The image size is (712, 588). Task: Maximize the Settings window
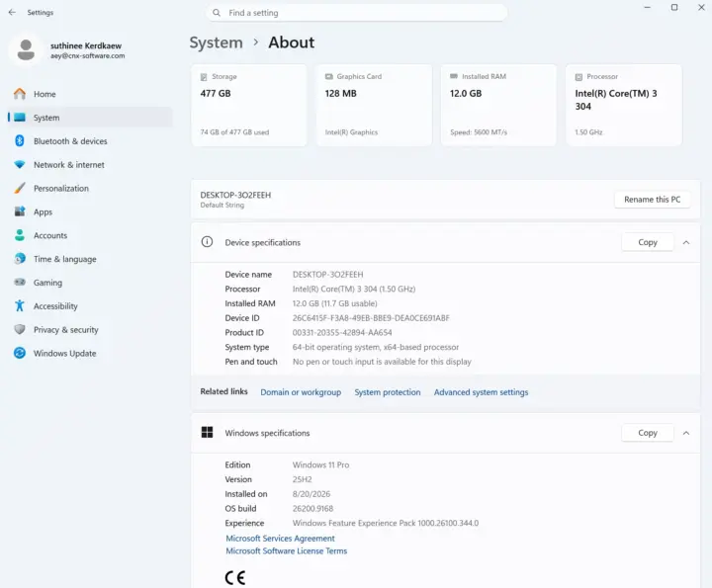pos(674,7)
